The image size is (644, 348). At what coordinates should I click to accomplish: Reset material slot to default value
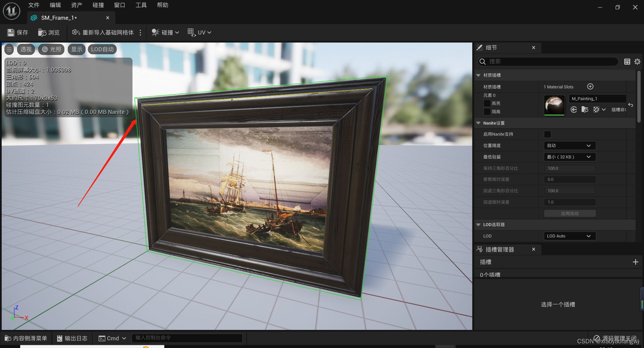click(x=631, y=105)
